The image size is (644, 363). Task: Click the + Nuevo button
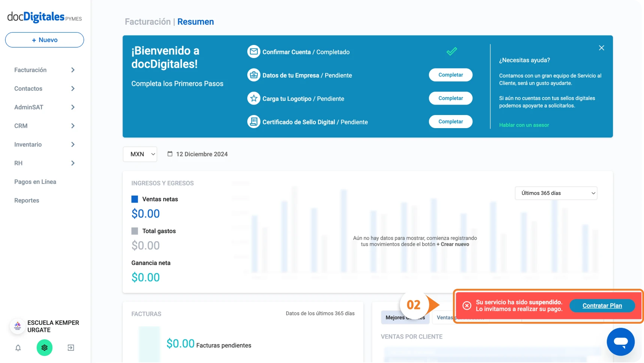pyautogui.click(x=45, y=40)
